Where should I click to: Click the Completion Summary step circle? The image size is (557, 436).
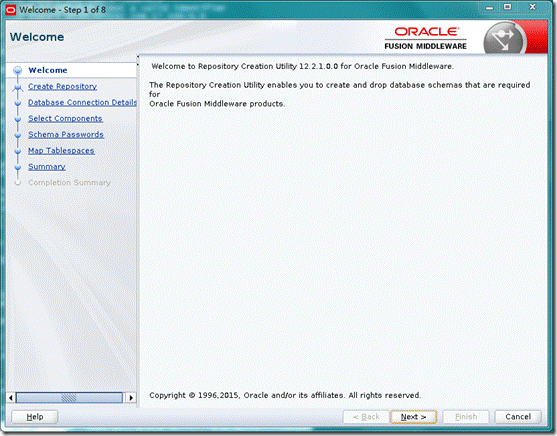tap(17, 183)
